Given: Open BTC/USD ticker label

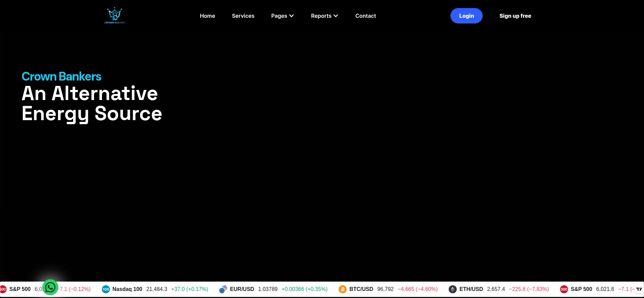Looking at the screenshot, I should coord(361,289).
